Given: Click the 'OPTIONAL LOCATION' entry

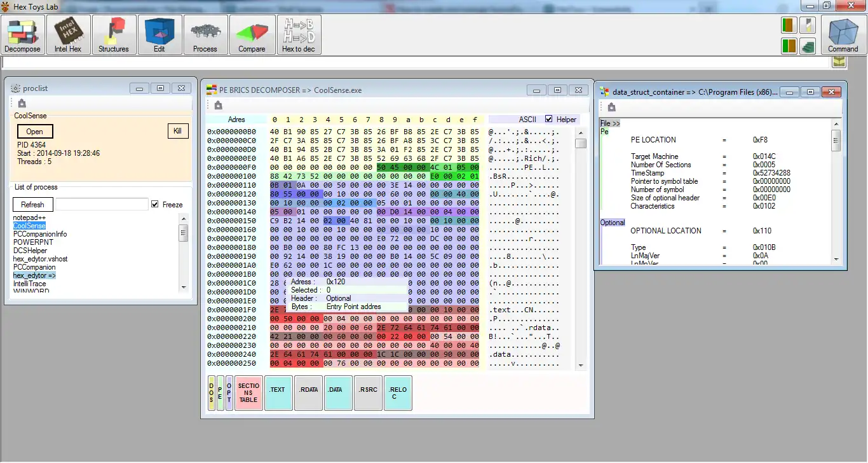Looking at the screenshot, I should (666, 231).
